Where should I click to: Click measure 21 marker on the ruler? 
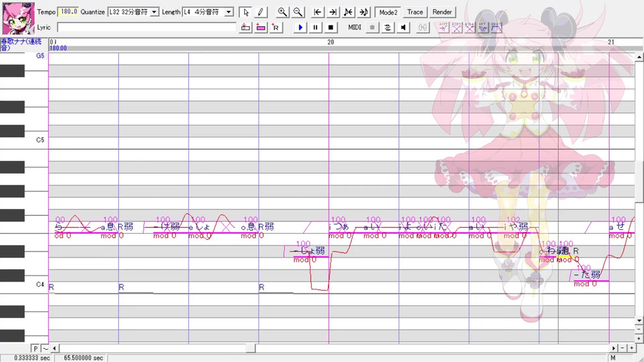coord(611,42)
